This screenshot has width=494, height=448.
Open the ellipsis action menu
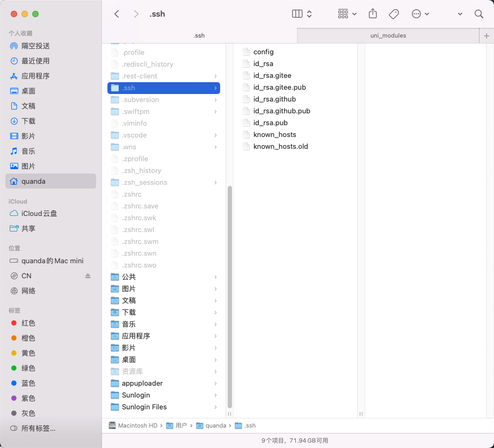point(420,14)
